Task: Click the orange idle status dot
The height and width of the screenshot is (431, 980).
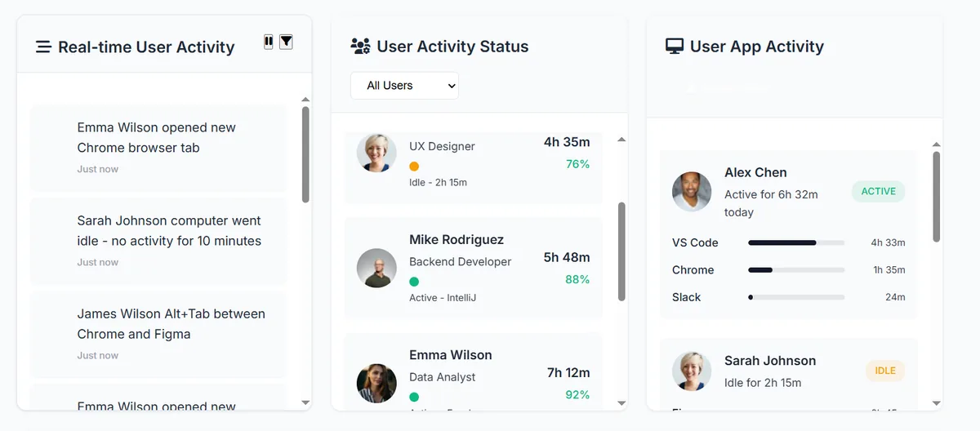Action: click(414, 167)
